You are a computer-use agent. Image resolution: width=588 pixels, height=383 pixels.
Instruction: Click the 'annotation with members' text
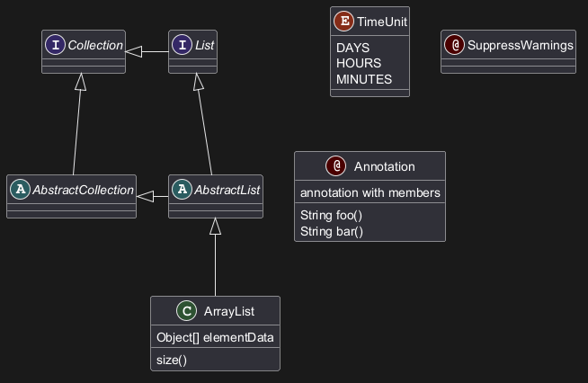coord(370,192)
